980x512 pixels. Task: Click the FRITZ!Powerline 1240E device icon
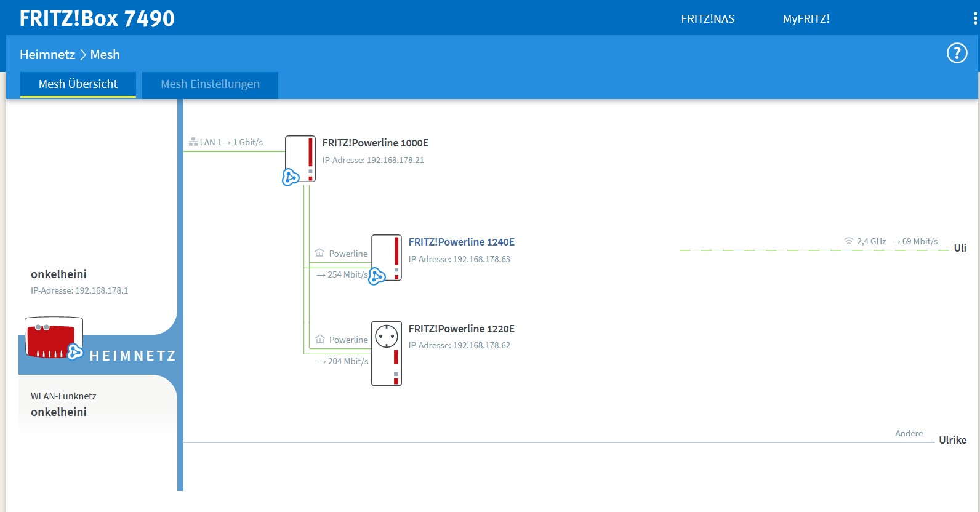(387, 257)
